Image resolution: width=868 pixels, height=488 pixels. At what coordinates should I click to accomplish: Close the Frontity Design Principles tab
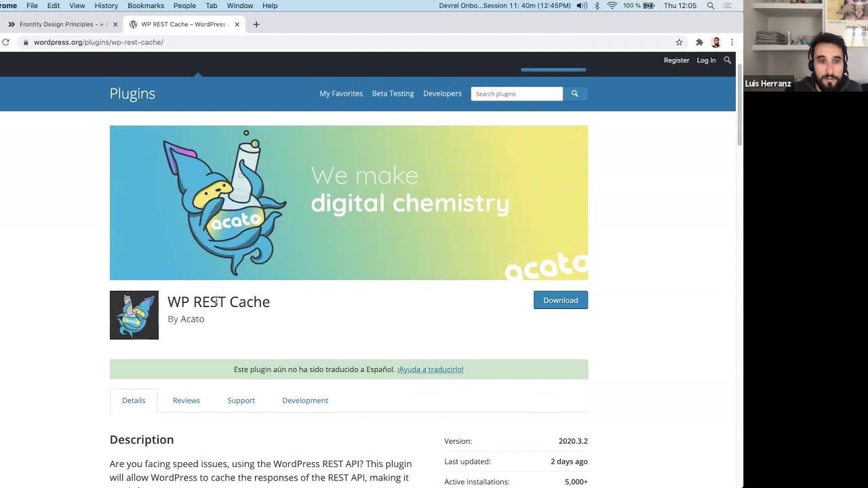click(x=115, y=24)
